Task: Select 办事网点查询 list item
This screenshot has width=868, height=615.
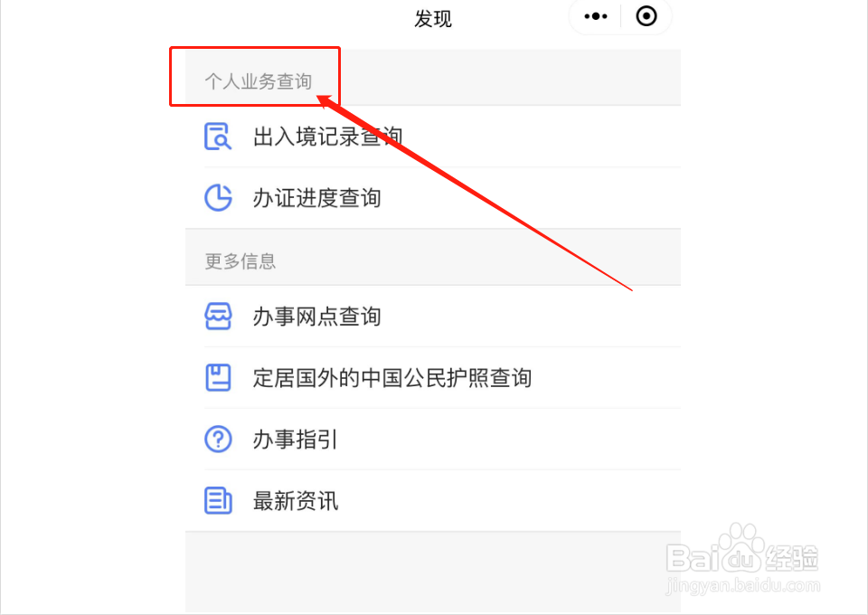Action: pos(433,316)
